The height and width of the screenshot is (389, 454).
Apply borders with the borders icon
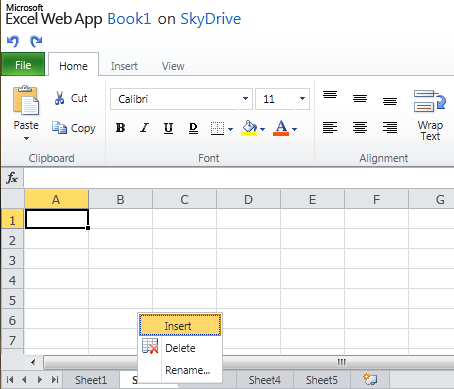click(x=217, y=128)
